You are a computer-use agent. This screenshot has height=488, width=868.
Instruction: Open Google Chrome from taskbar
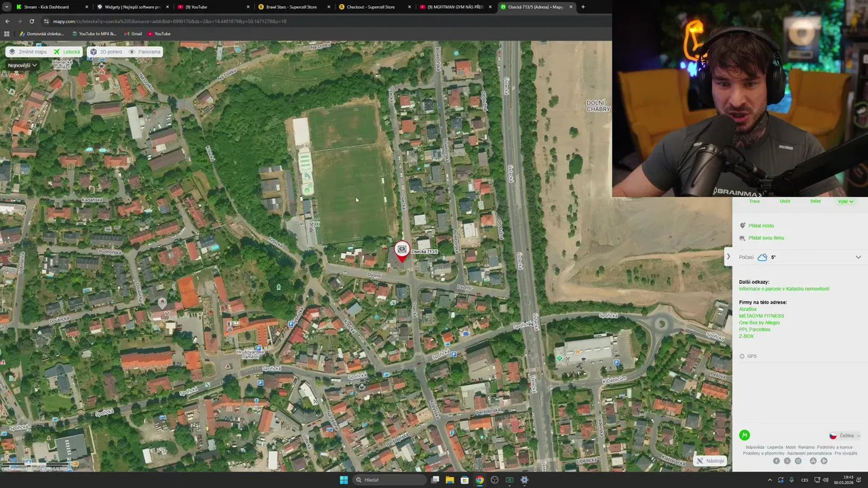pyautogui.click(x=479, y=480)
